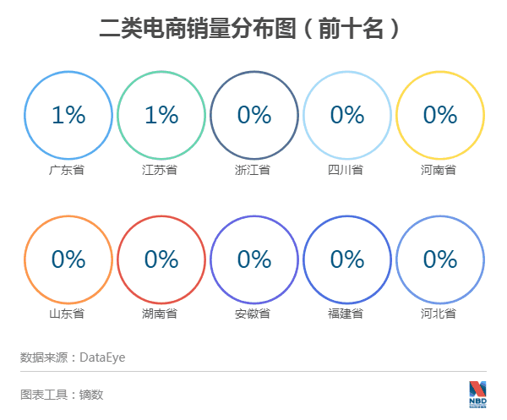Click the NBD logo in the corner
This screenshot has width=507, height=420.
(477, 394)
